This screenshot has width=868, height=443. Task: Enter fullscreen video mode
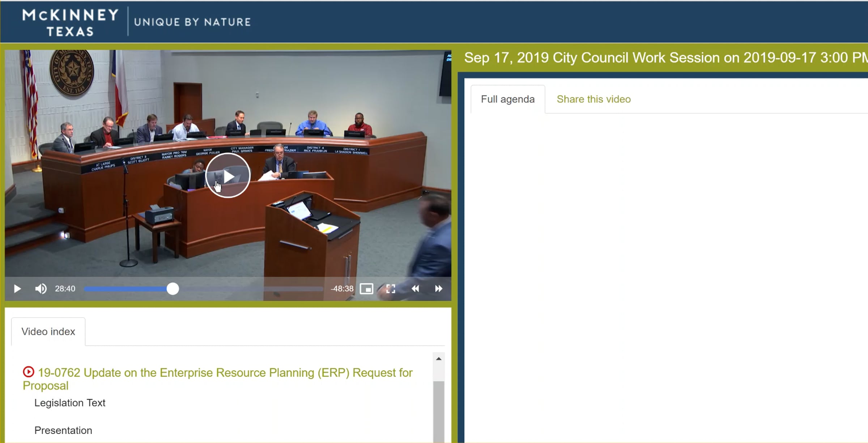(x=391, y=289)
